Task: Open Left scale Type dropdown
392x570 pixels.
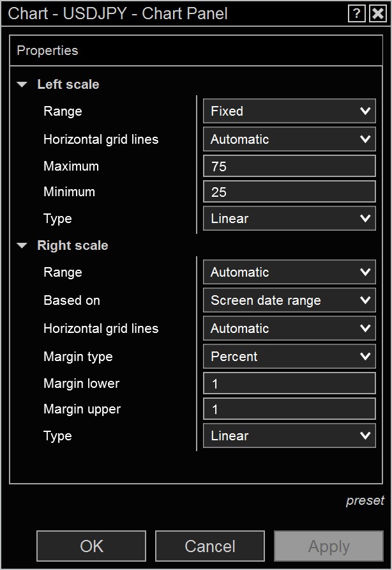Action: point(289,219)
